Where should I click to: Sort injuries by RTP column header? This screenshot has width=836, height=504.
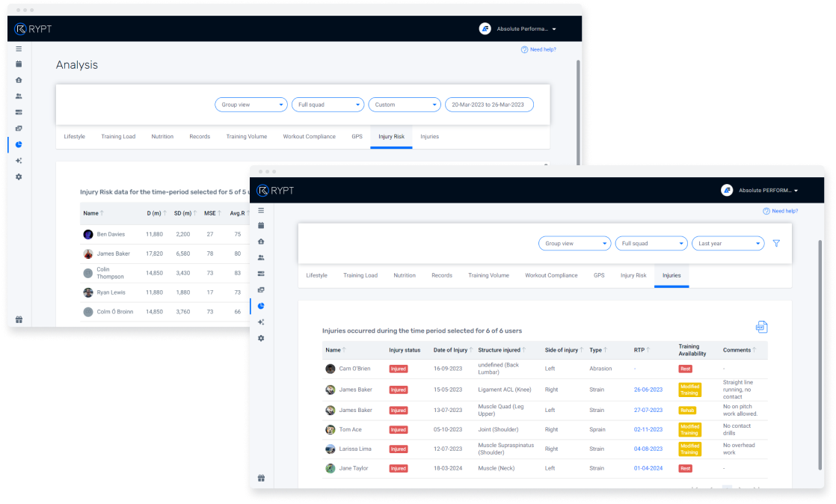pos(642,351)
